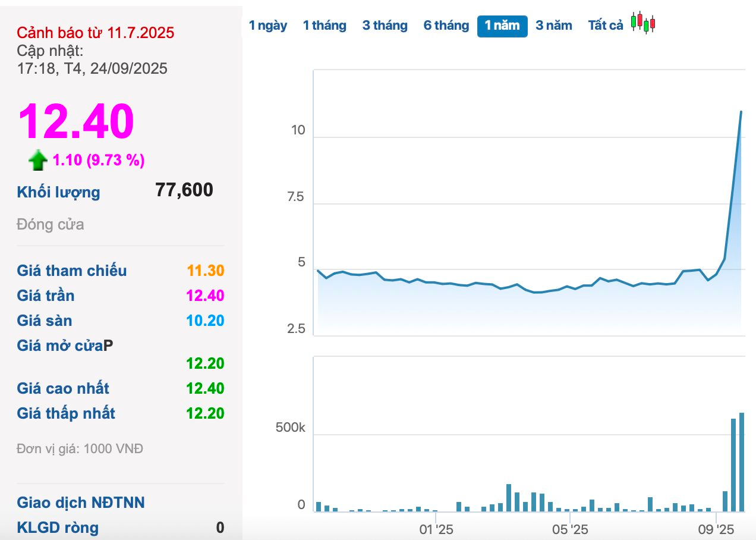The image size is (756, 540).
Task: Click the Giá tham chiếu value 11.30
Action: pyautogui.click(x=205, y=271)
